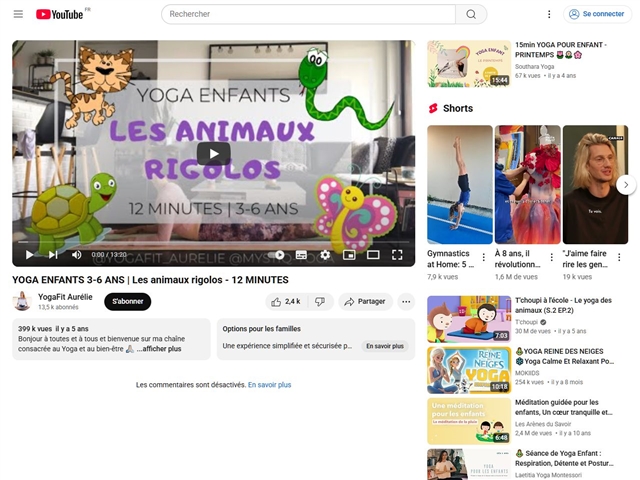This screenshot has width=640, height=480.
Task: Open options menu for À 8 ans short
Action: [x=551, y=257]
